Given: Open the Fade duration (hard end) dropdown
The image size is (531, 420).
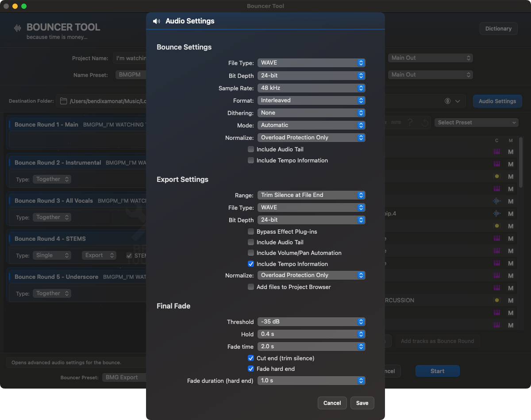Looking at the screenshot, I should (312, 381).
